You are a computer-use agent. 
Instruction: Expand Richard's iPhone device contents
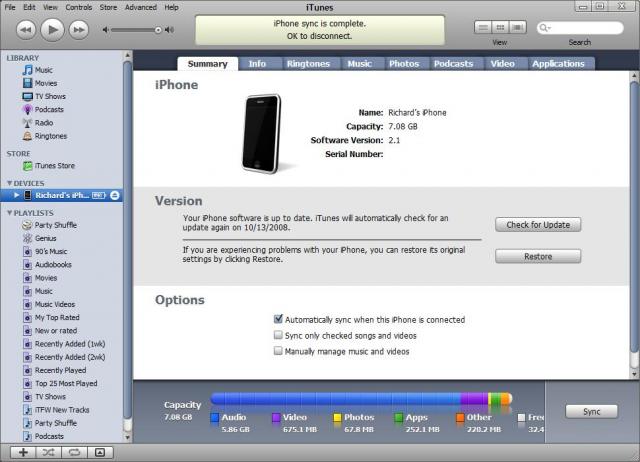16,195
